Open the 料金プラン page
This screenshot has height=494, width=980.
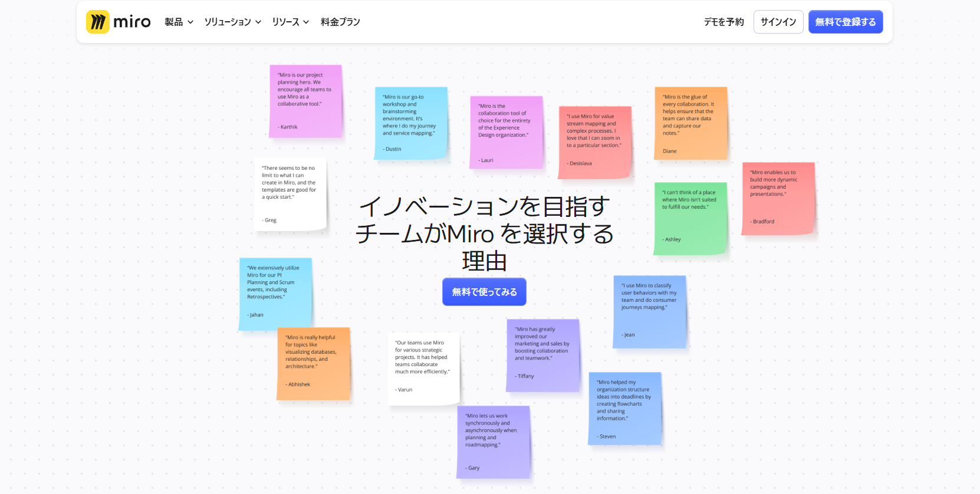pos(340,22)
